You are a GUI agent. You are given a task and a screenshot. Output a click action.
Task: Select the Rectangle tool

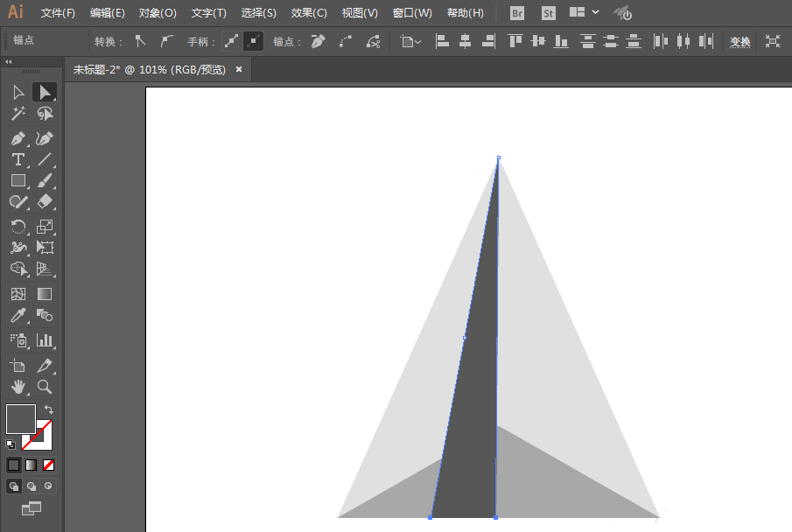18,181
